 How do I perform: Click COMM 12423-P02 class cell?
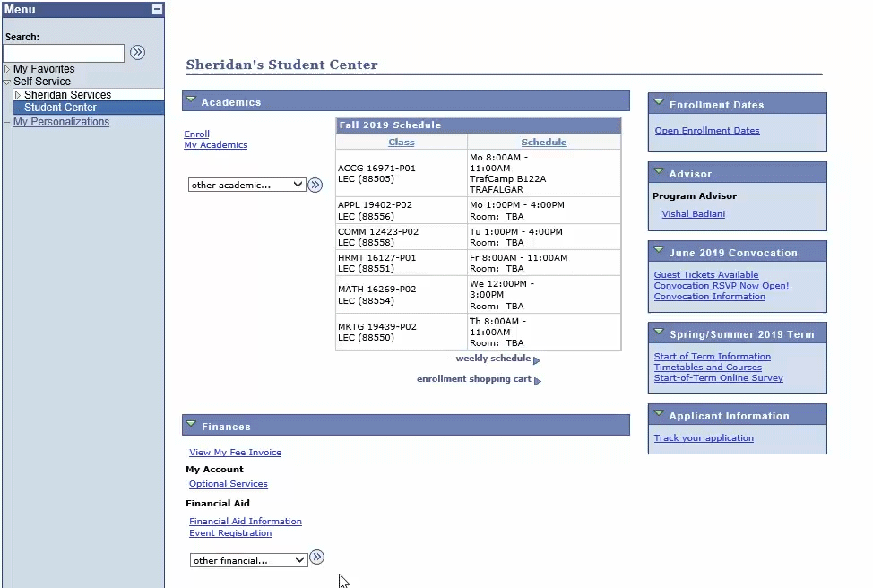[402, 237]
